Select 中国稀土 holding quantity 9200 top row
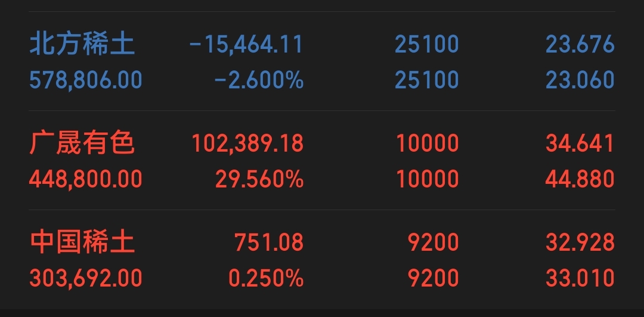Screen dimensions: 644x317 coord(434,242)
